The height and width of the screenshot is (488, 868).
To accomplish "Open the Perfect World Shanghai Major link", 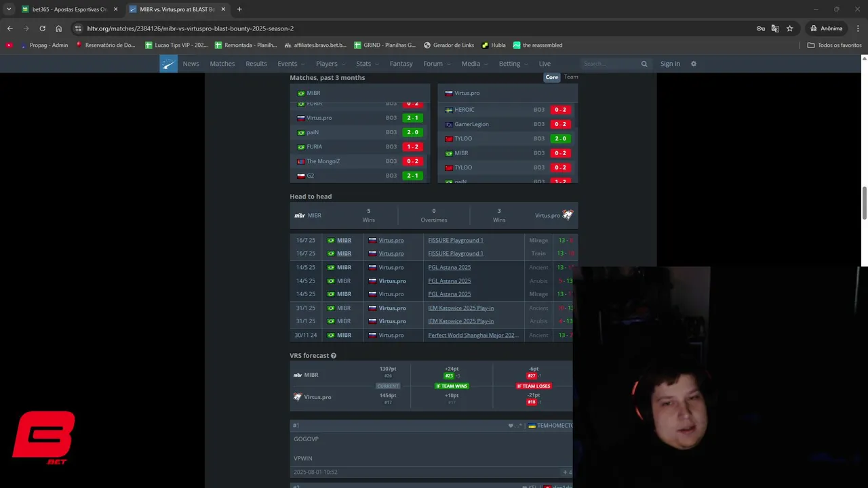I will 473,335.
